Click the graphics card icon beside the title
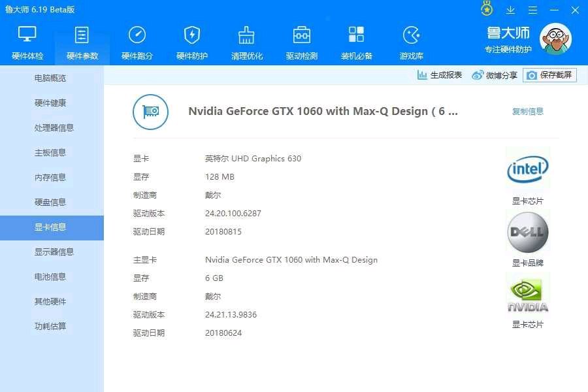This screenshot has width=588, height=392. (x=150, y=112)
